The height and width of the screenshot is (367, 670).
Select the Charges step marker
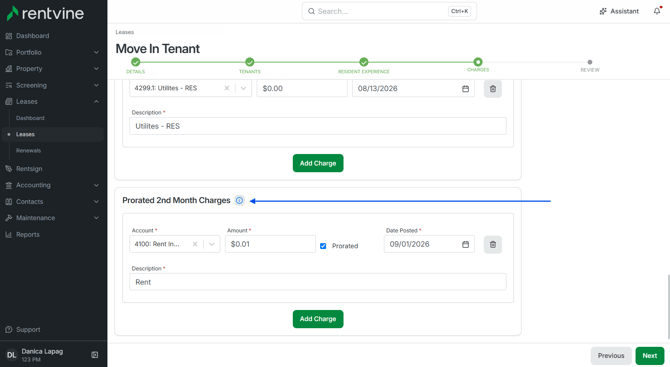[x=478, y=62]
